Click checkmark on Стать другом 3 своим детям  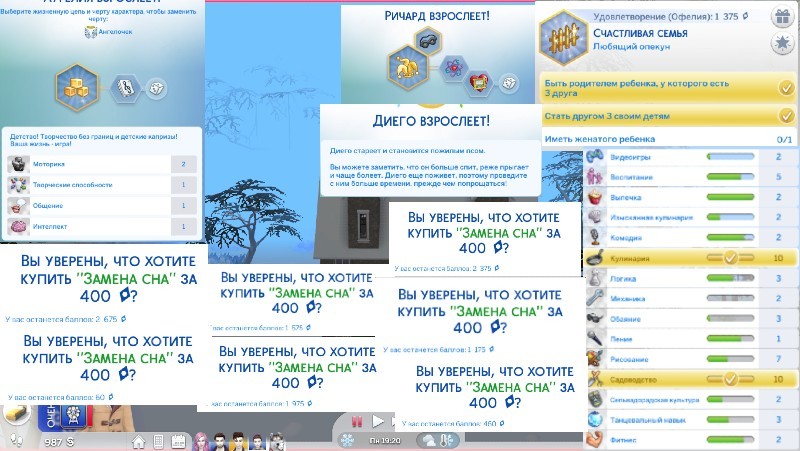pyautogui.click(x=786, y=116)
